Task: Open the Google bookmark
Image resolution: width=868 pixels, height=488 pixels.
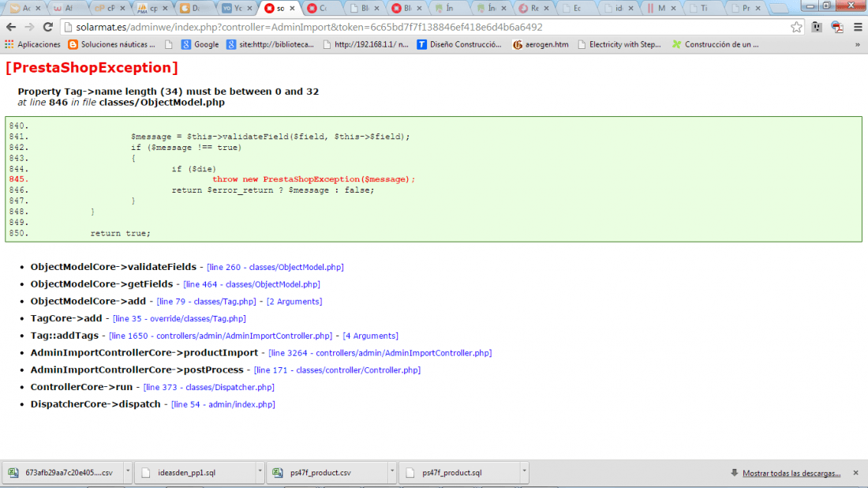Action: tap(200, 44)
